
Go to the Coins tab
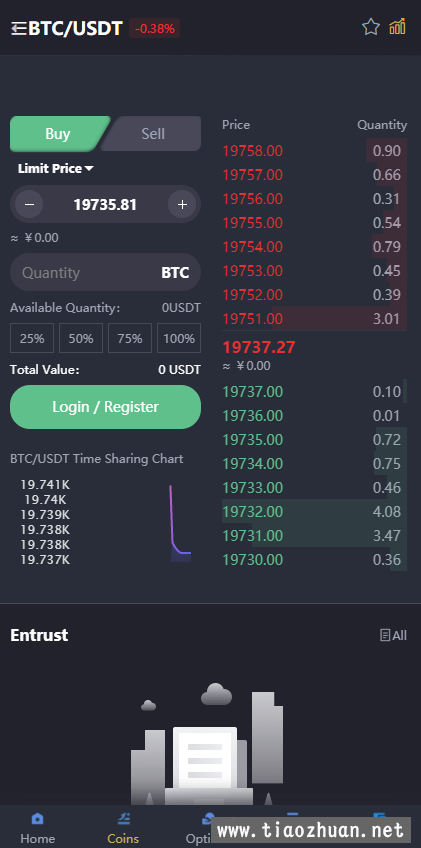click(123, 828)
